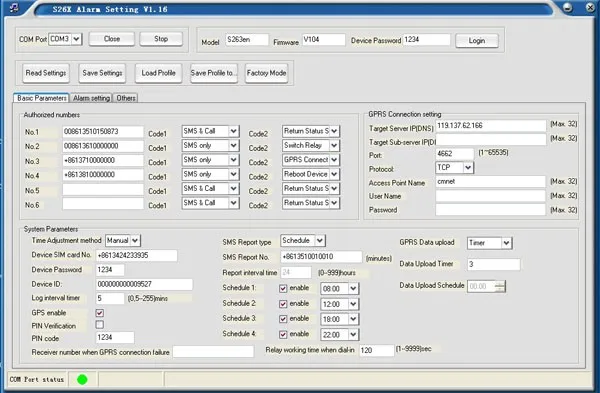Screen dimensions: 600x393
Task: Click the Save Settings button
Action: click(x=102, y=73)
